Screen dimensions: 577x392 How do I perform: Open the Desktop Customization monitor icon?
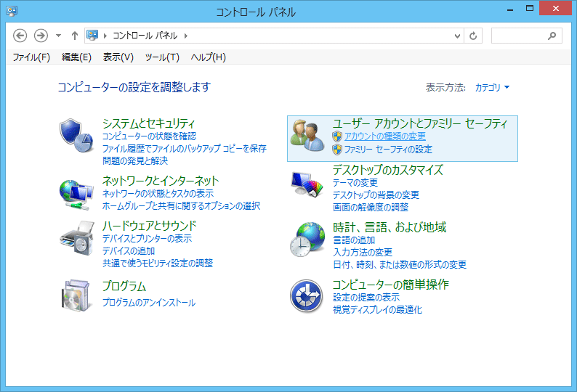[x=307, y=184]
